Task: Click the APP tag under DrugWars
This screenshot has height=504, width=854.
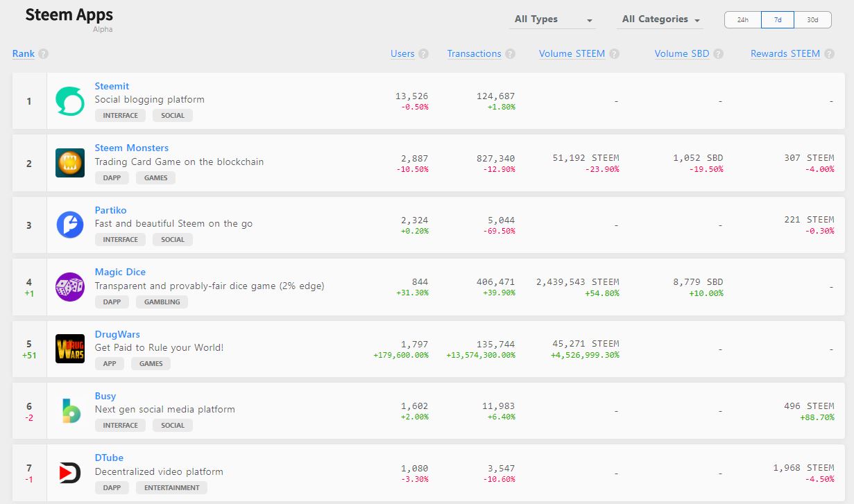Action: coord(110,363)
